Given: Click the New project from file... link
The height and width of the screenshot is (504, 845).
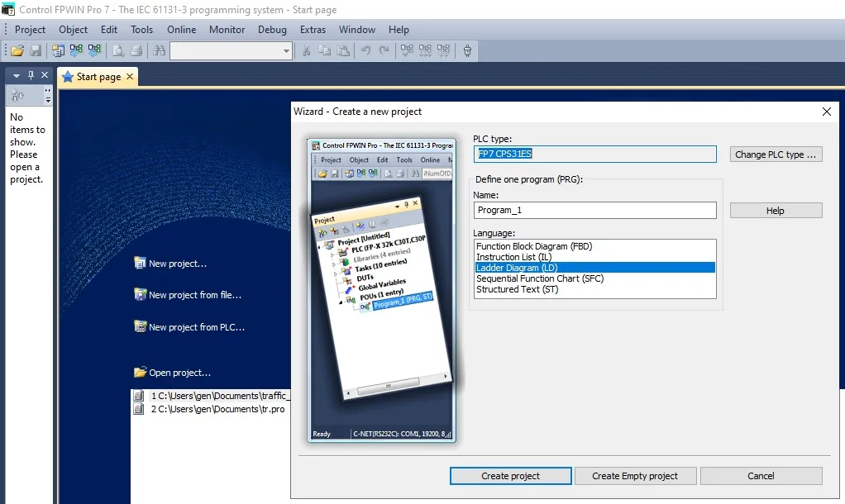Looking at the screenshot, I should [x=188, y=294].
